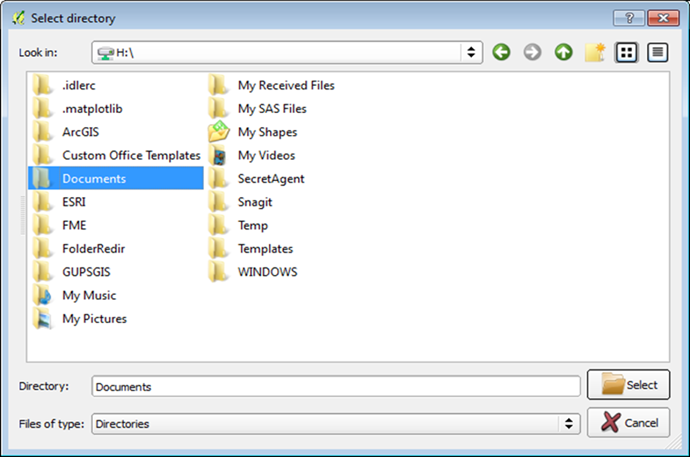Viewport: 690px width, 457px height.
Task: Click the highlighted Documents folder icon
Action: (x=43, y=178)
